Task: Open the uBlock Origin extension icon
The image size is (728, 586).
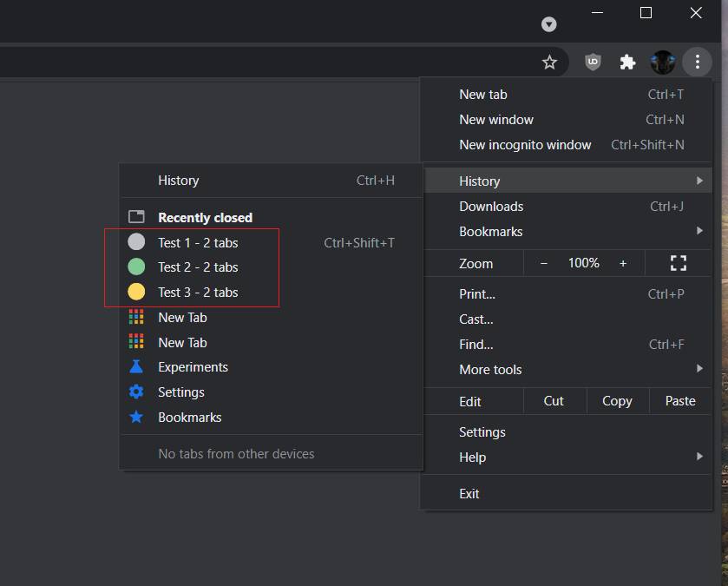Action: (593, 62)
